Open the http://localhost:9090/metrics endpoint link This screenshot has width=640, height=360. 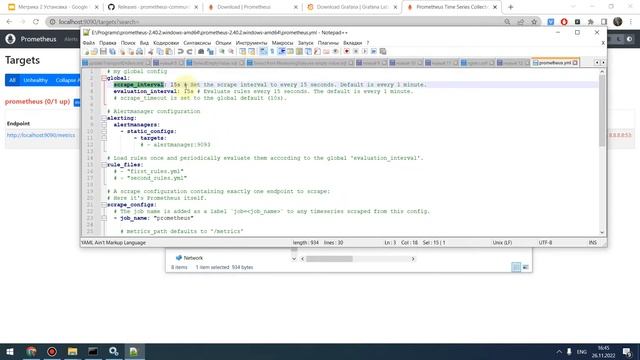point(41,135)
